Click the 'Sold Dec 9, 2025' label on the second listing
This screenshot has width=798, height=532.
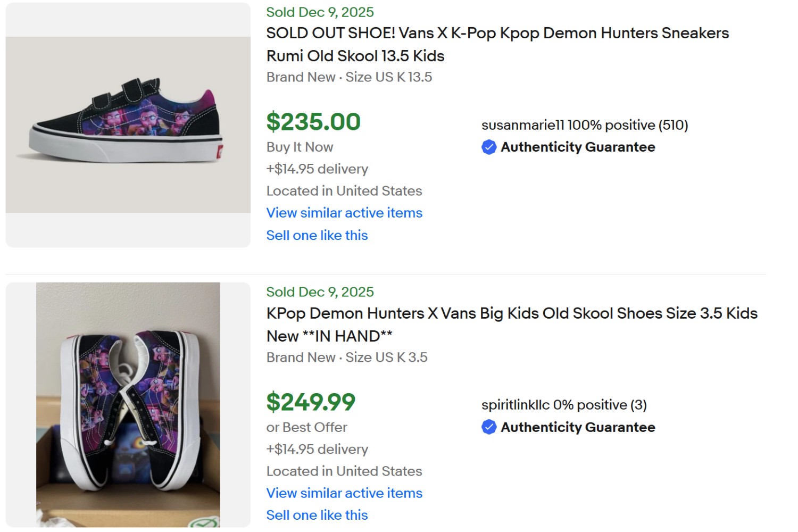[x=319, y=292]
